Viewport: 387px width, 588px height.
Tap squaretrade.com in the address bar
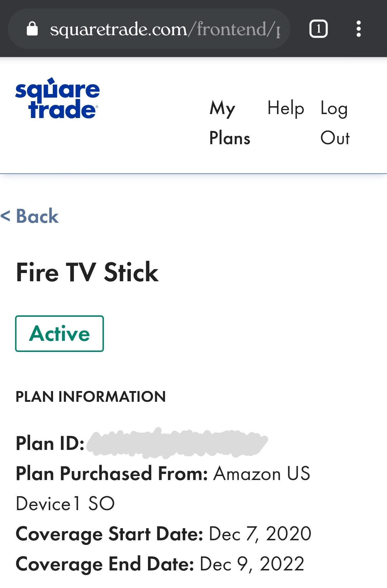(118, 29)
